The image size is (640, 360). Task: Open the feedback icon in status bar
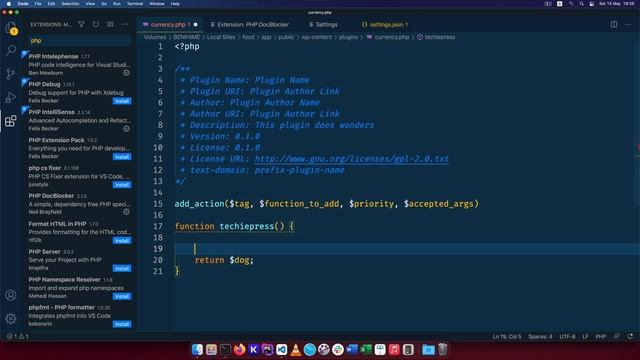point(617,336)
